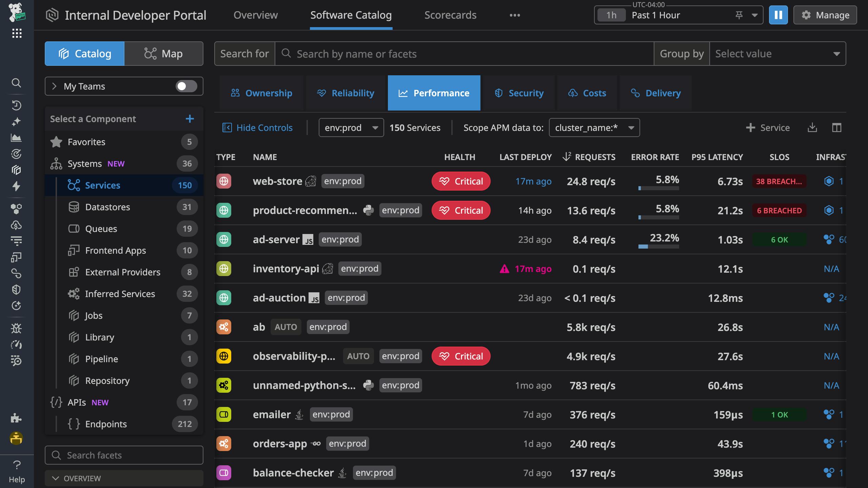Open the search icon in the left sidebar
This screenshot has height=488, width=868.
point(16,83)
